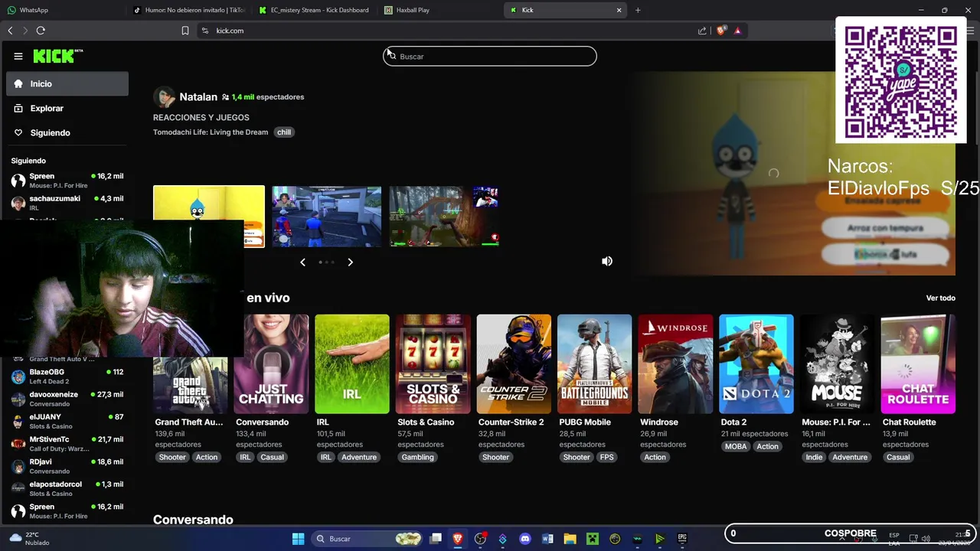Screen dimensions: 980x551
Task: Switch to EC_mistery Stream Kick Dashboard tab
Action: coord(314,10)
